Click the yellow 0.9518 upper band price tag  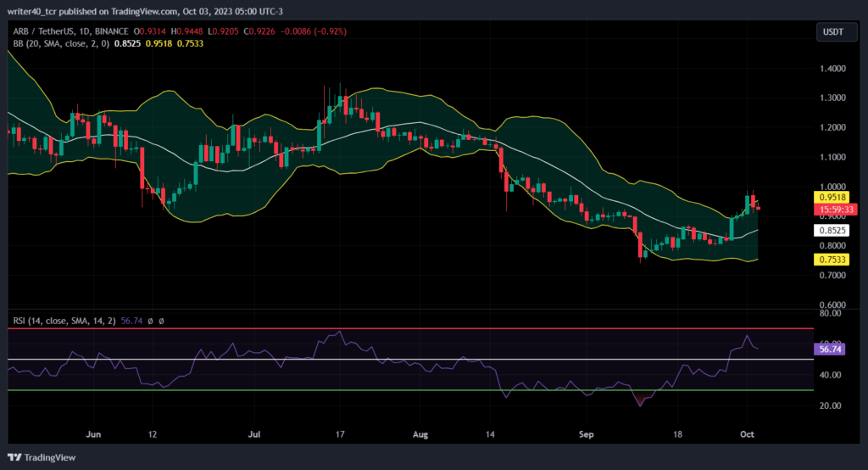point(832,198)
